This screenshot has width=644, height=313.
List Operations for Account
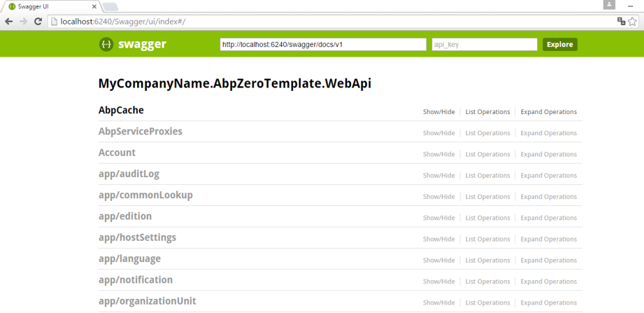tap(488, 154)
